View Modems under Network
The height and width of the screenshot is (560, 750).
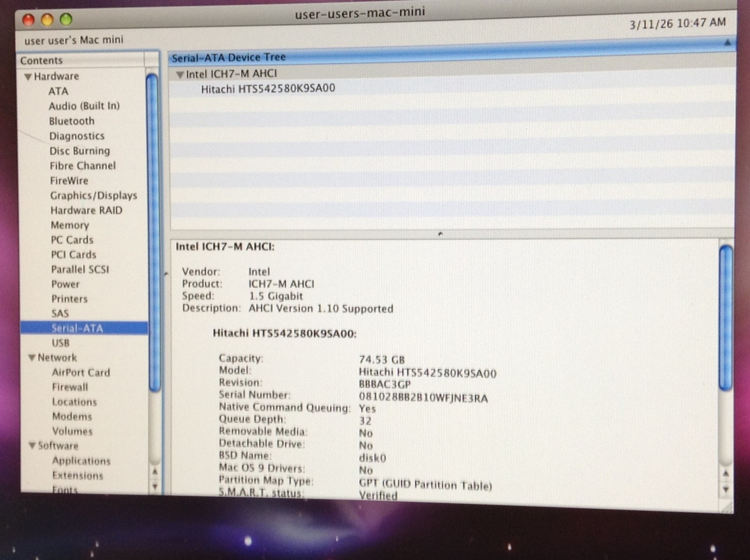click(72, 417)
